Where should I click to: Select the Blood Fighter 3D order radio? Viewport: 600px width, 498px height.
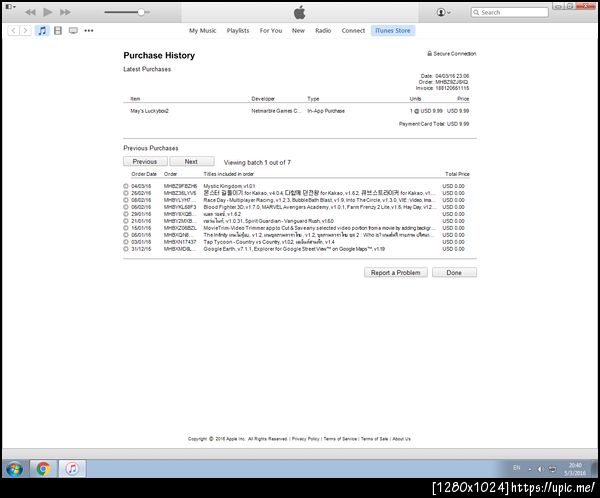click(126, 207)
